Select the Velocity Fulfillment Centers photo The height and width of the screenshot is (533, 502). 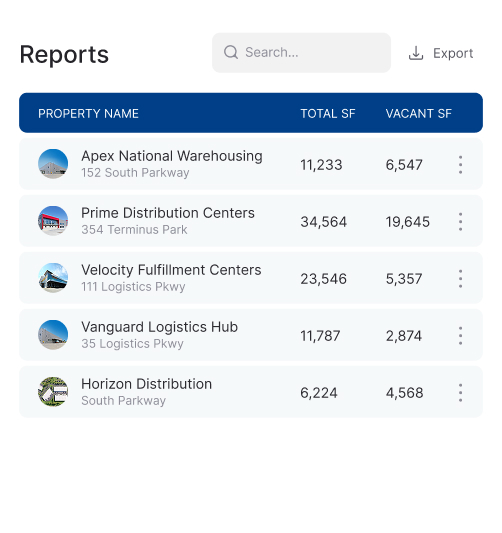coord(53,278)
